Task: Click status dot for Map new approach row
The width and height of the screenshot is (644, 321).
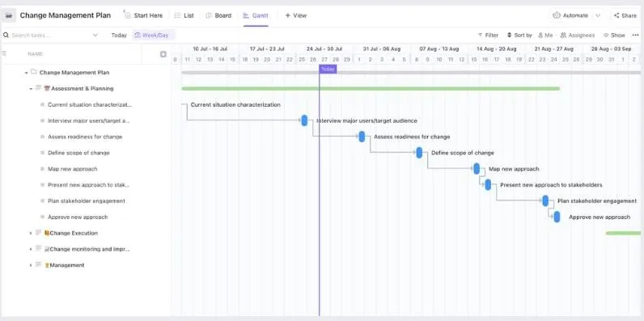Action: pos(42,169)
